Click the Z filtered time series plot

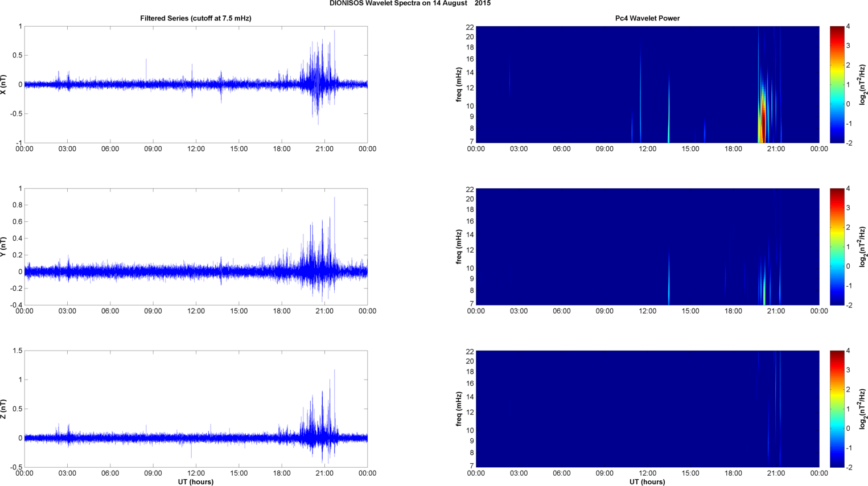coord(196,409)
